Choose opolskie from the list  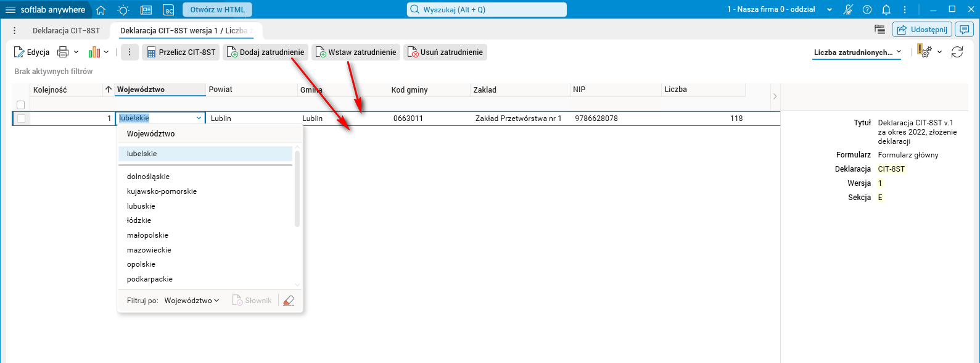tap(205, 264)
